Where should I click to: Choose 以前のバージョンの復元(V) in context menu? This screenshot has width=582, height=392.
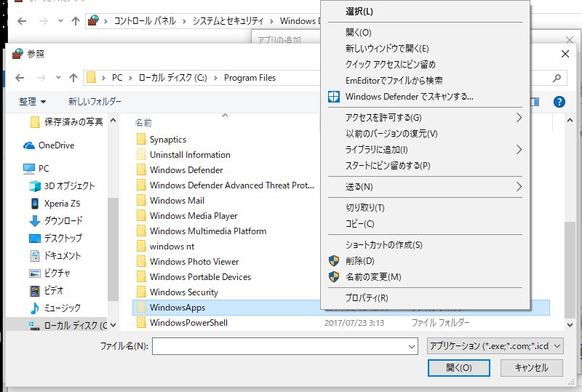click(425, 134)
